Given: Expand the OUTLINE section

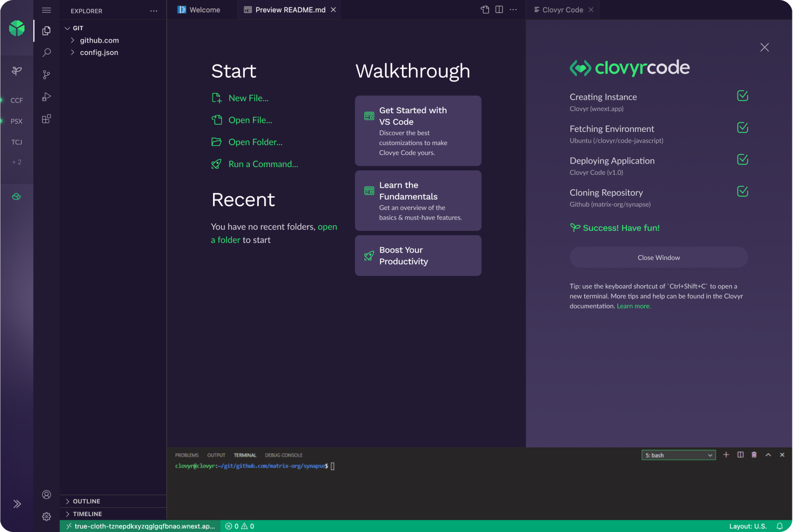Looking at the screenshot, I should pyautogui.click(x=86, y=501).
